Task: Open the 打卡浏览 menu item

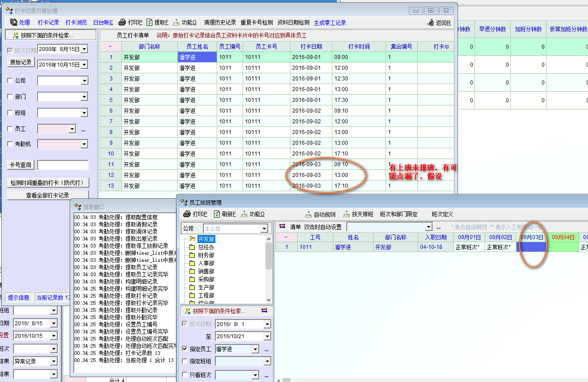Action: pos(76,22)
